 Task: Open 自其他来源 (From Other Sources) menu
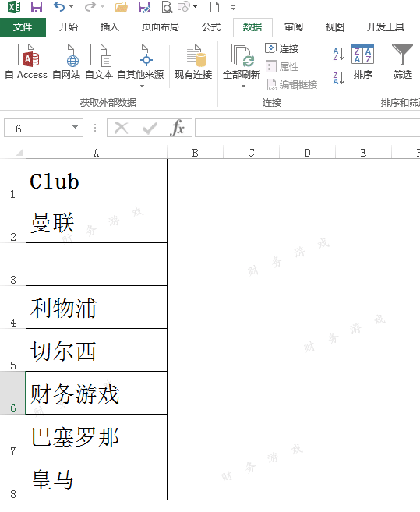click(140, 65)
